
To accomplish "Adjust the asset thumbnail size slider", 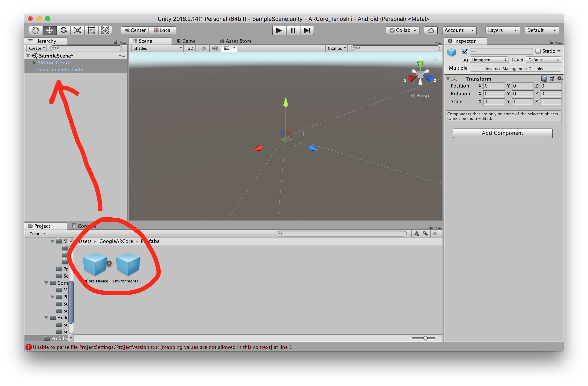I will 425,338.
